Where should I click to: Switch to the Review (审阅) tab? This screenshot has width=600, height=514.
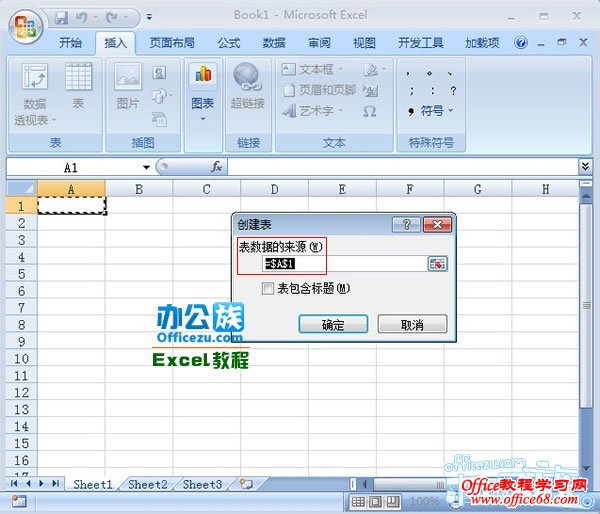pos(319,43)
